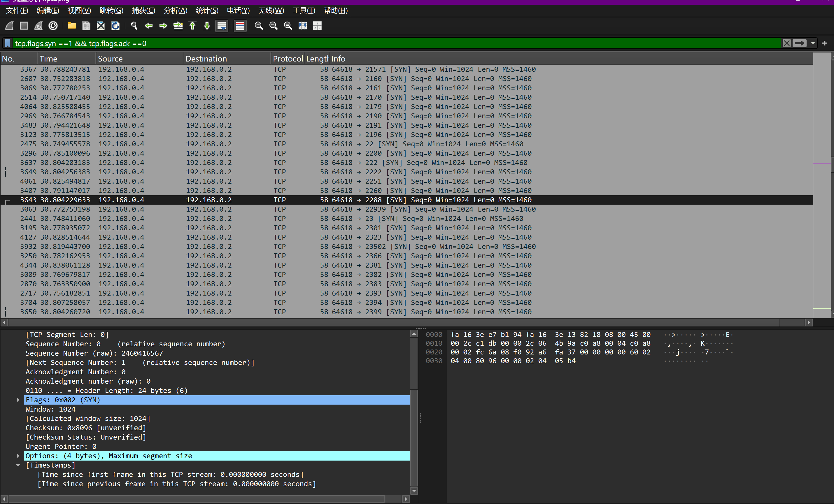Expand Options Maximum segment size item
This screenshot has width=834, height=504.
[18, 456]
